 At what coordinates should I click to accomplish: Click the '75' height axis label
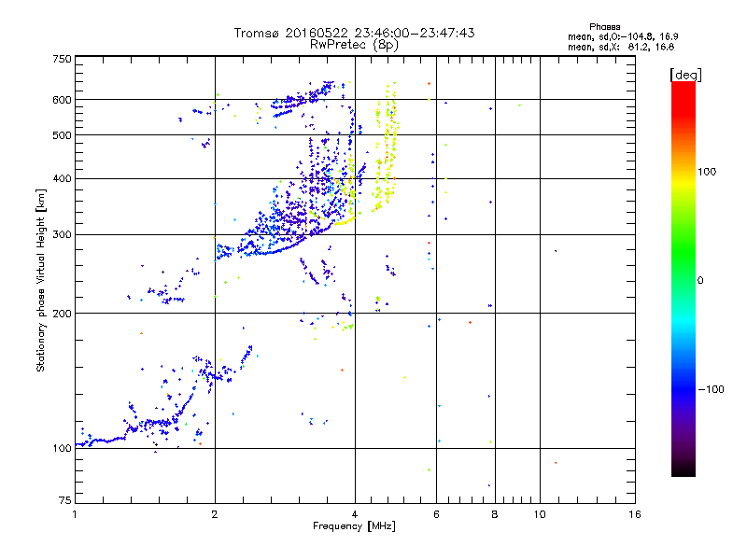point(65,500)
